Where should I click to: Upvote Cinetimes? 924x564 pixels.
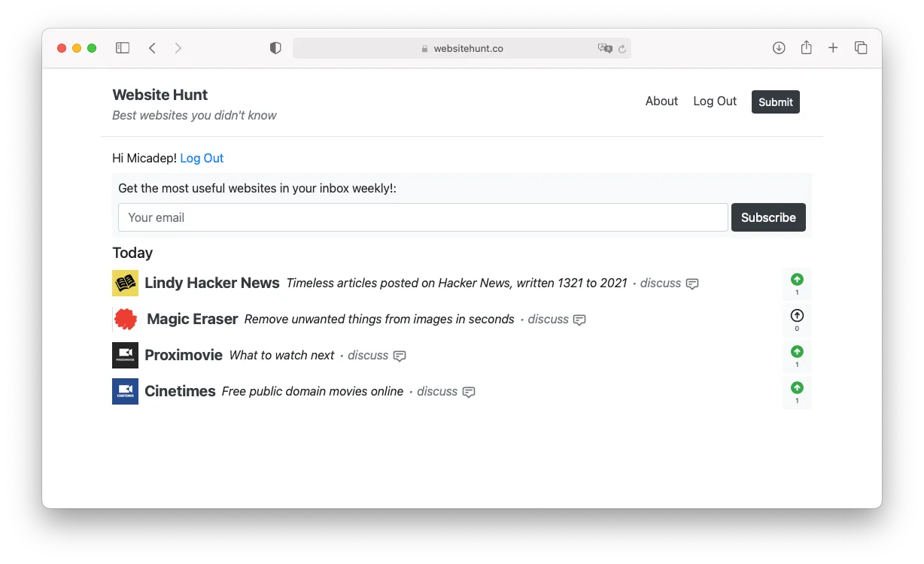coord(797,387)
